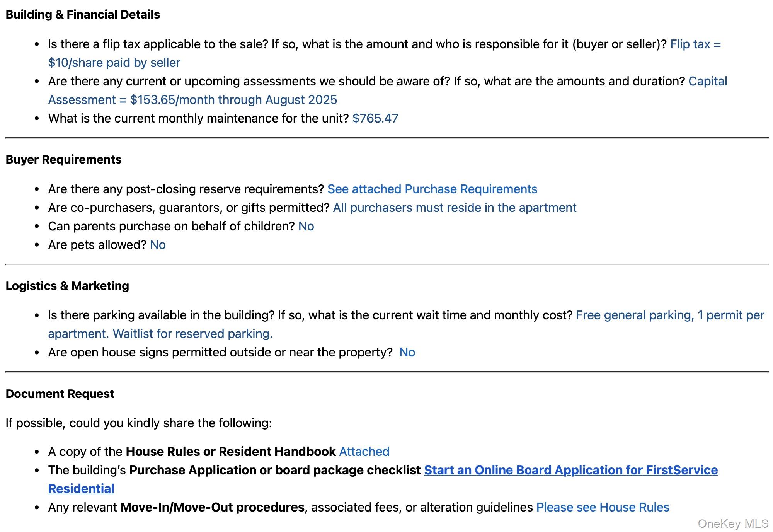The height and width of the screenshot is (532, 773).
Task: Click the 'No' answer after pets allowed
Action: (x=158, y=245)
